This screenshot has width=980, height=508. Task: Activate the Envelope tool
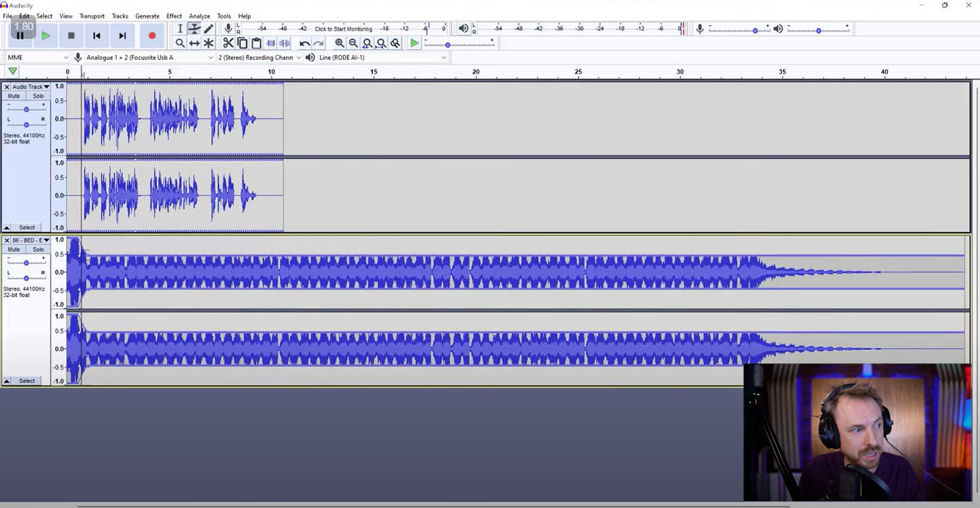pyautogui.click(x=194, y=29)
